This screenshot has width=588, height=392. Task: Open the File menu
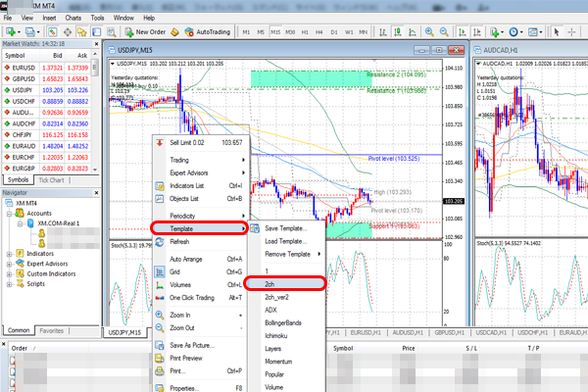click(8, 18)
